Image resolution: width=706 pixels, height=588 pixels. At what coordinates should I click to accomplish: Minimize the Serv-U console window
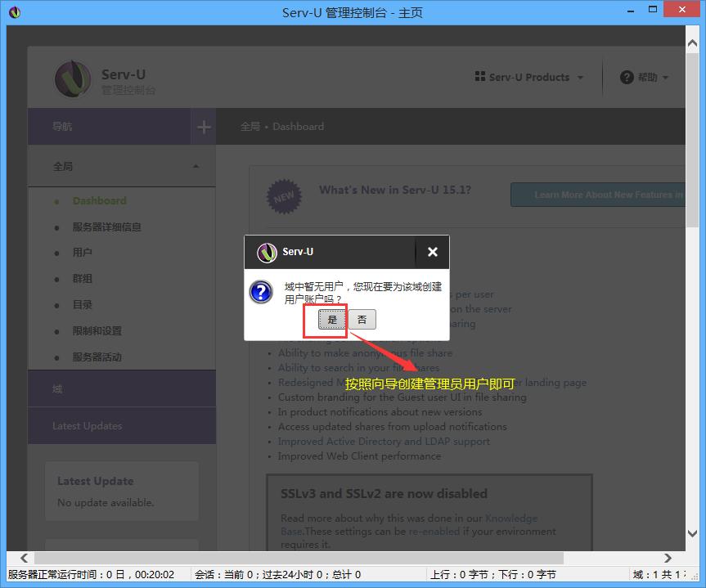[631, 11]
